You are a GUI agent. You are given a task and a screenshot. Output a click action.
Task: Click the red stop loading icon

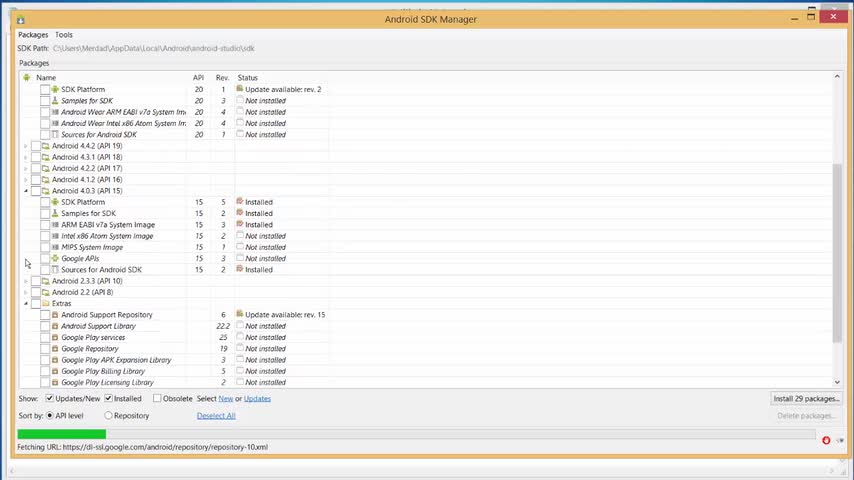pyautogui.click(x=826, y=440)
